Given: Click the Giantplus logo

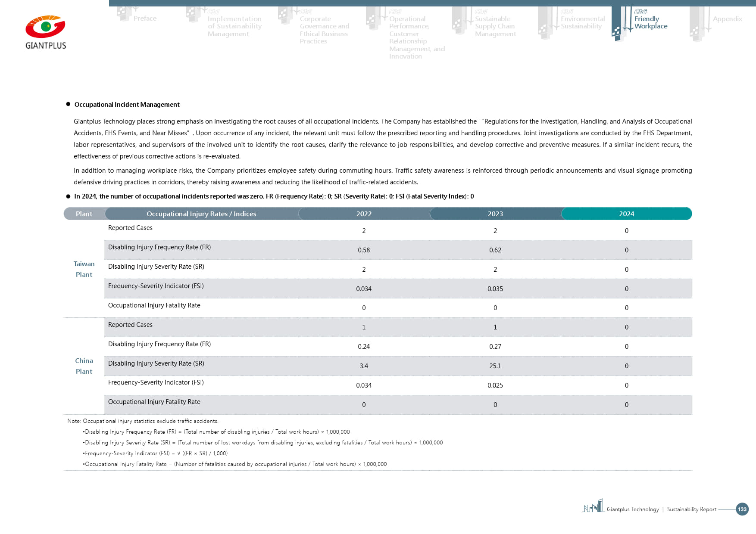Looking at the screenshot, I should click(46, 32).
